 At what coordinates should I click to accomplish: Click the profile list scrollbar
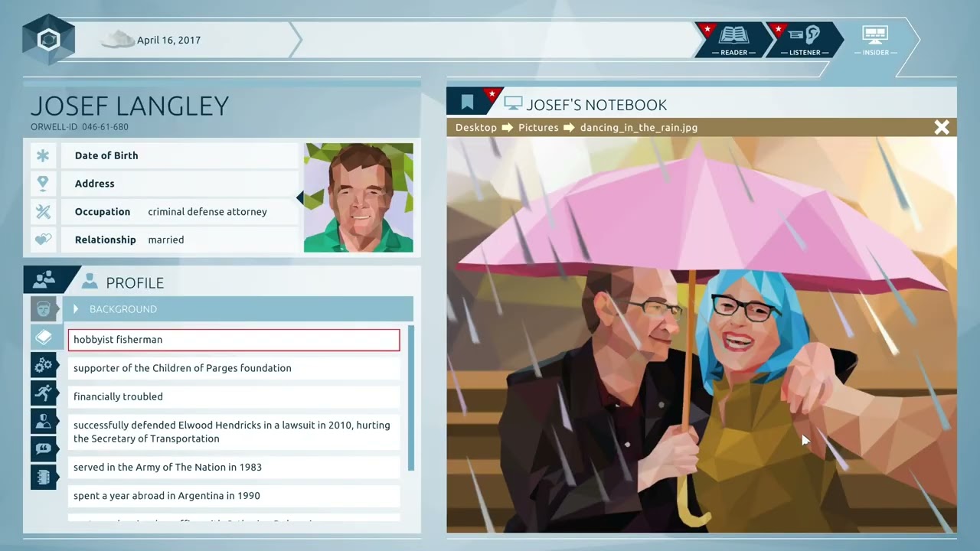tap(411, 398)
